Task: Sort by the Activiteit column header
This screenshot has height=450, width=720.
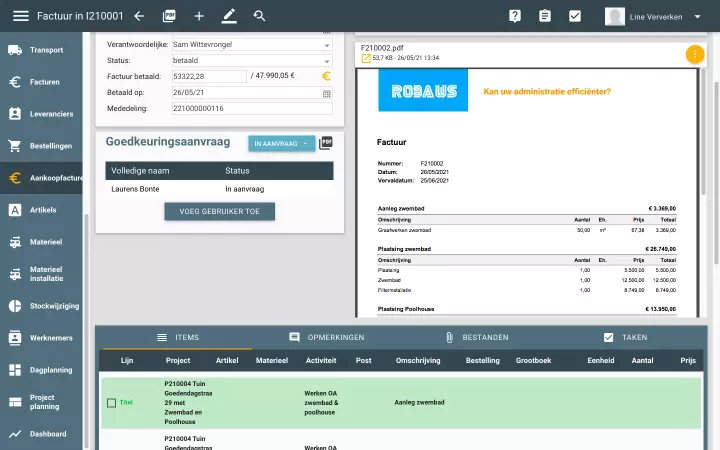Action: (x=321, y=360)
